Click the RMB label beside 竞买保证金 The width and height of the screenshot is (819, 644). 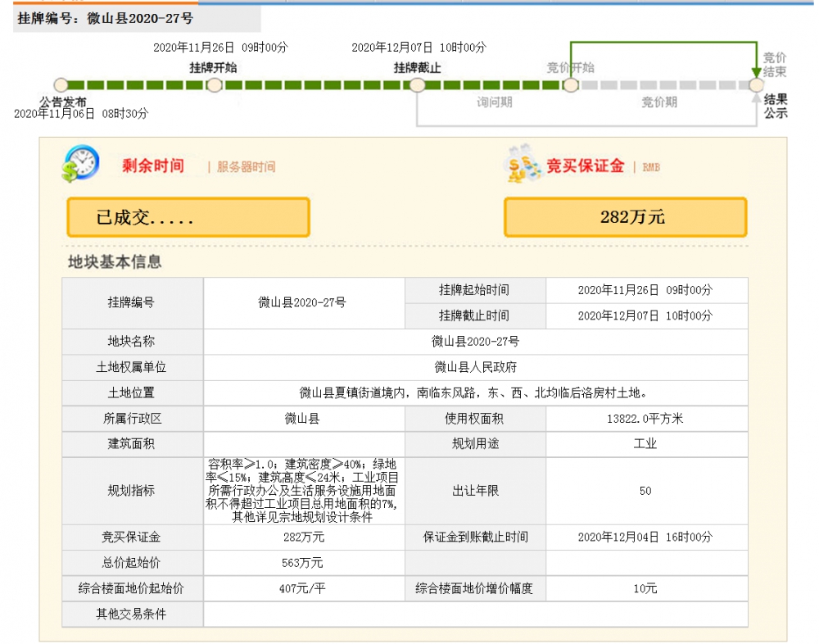click(x=651, y=167)
